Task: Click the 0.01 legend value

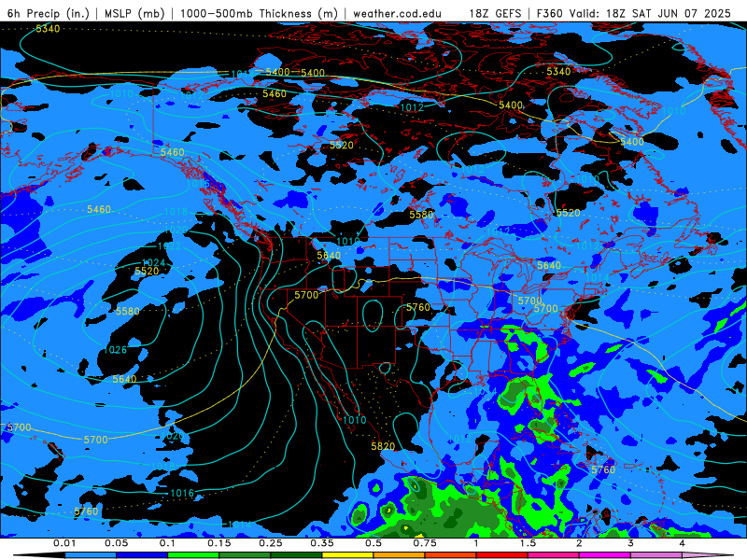Action: click(64, 543)
